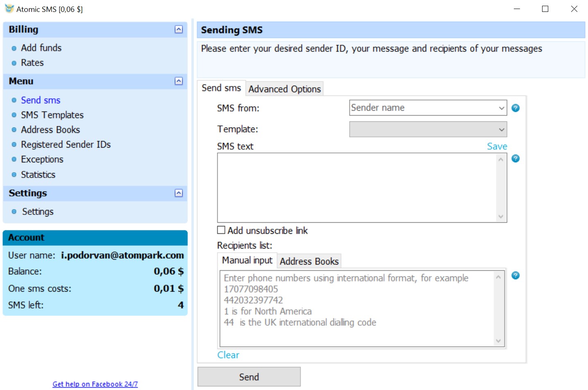Screen dimensions: 588x390
Task: Open Add funds in Billing
Action: click(x=41, y=48)
